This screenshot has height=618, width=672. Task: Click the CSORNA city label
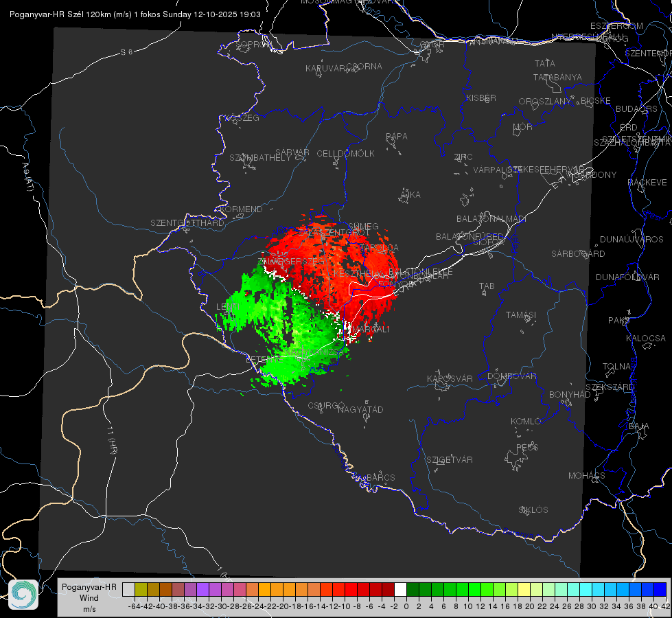[364, 67]
